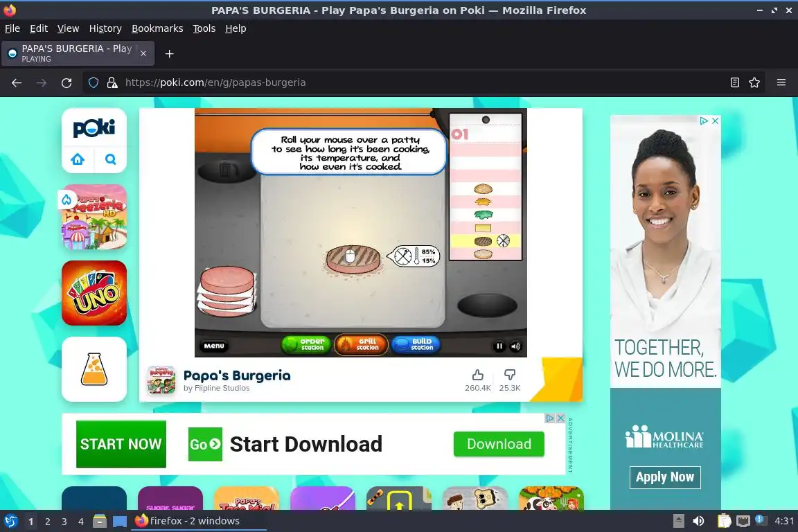The height and width of the screenshot is (532, 798).
Task: Open the Poki home icon
Action: [78, 159]
